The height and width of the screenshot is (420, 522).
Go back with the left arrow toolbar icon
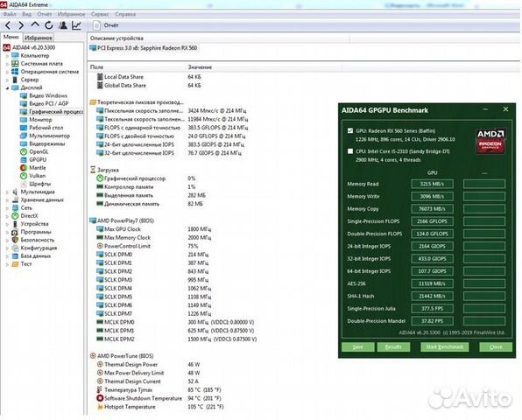[x=8, y=25]
